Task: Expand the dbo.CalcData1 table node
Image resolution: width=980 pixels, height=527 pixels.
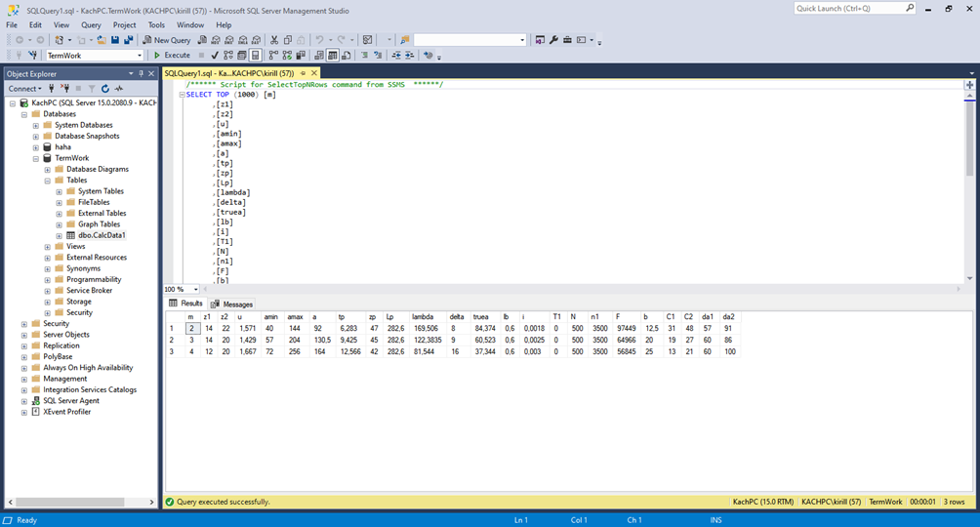Action: [x=59, y=235]
